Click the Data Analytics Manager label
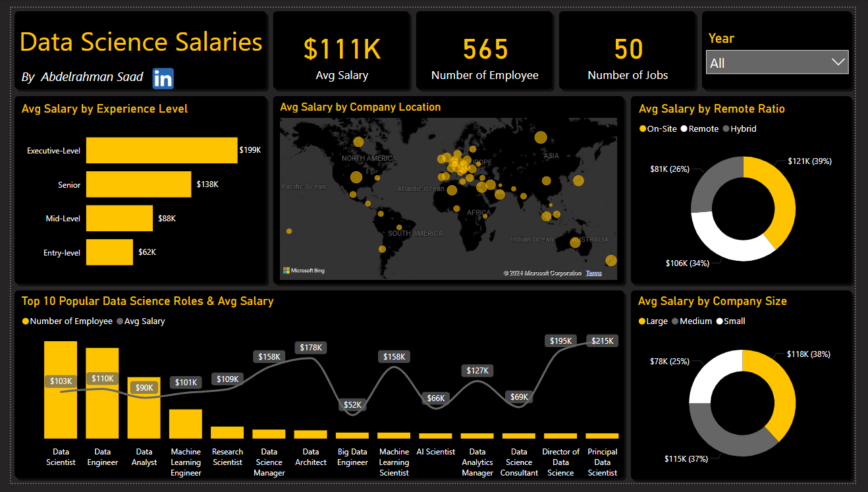The image size is (868, 492). point(477,462)
